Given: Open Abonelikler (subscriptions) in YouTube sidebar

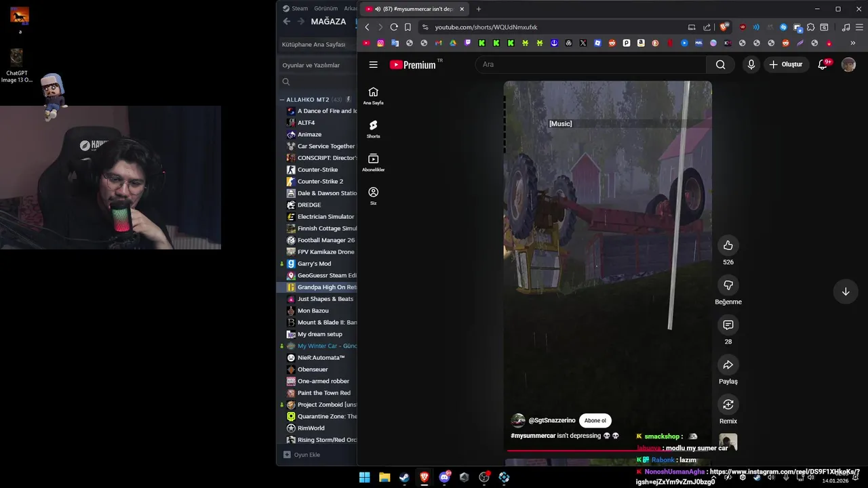Looking at the screenshot, I should pyautogui.click(x=373, y=162).
